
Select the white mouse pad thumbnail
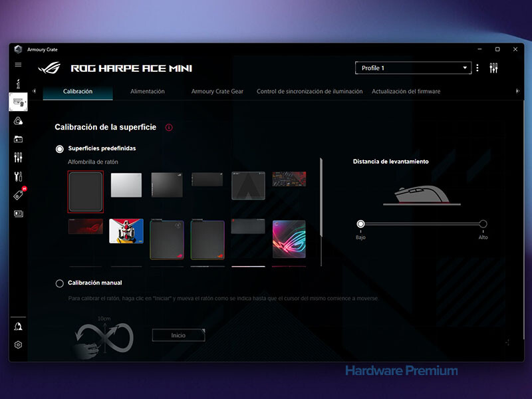coord(126,185)
